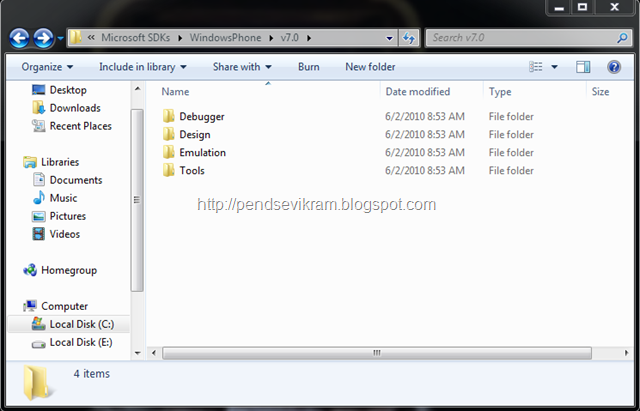Create a New folder

point(370,67)
